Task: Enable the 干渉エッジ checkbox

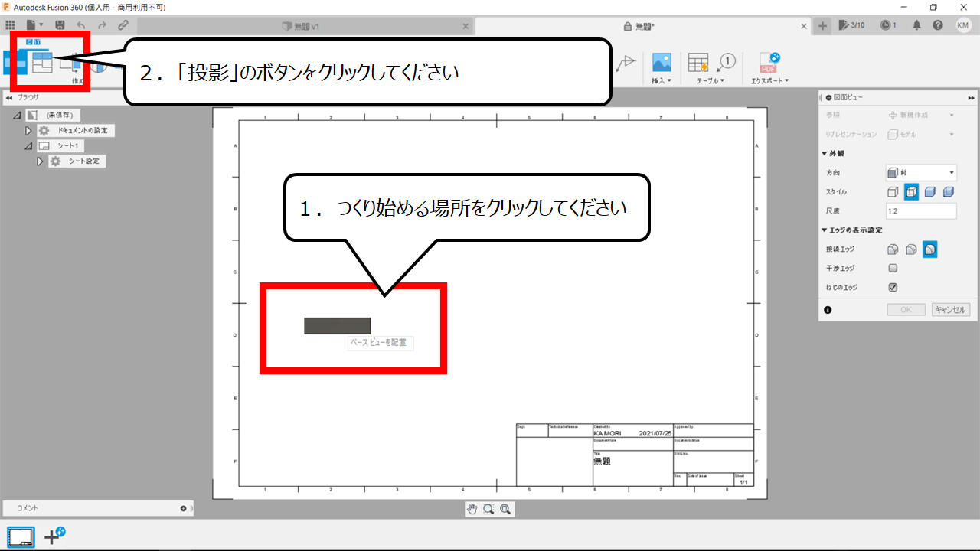Action: [x=893, y=269]
